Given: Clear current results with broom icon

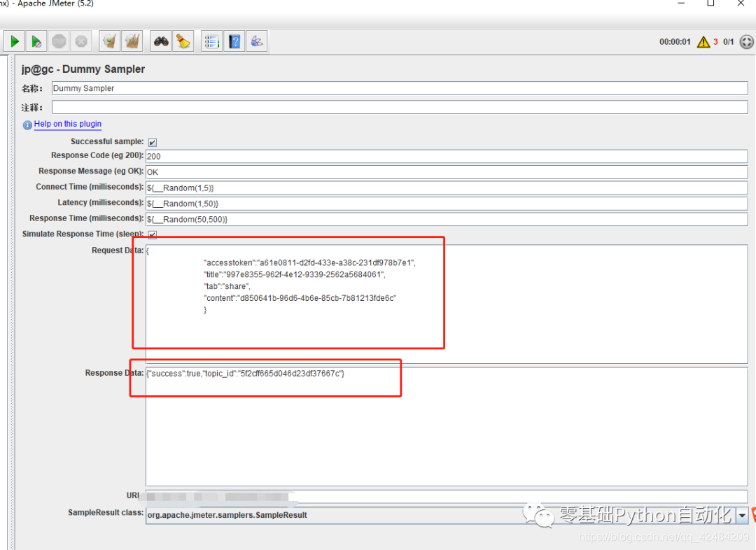Looking at the screenshot, I should tap(109, 41).
